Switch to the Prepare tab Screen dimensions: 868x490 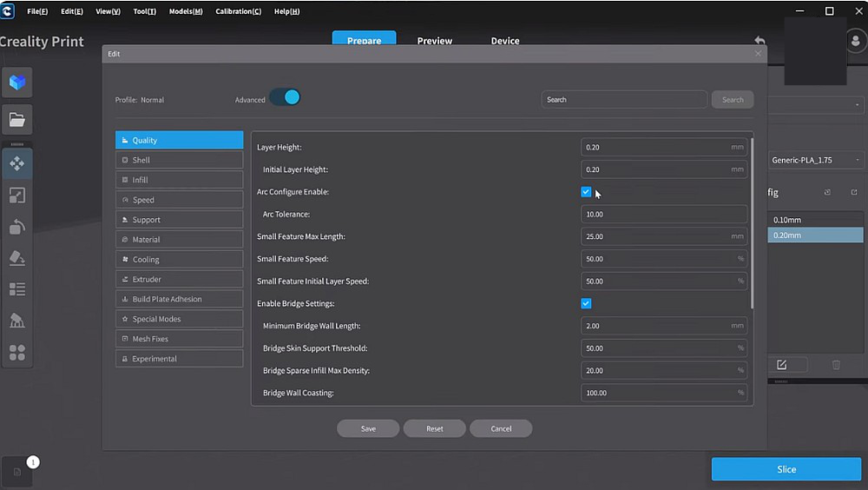pyautogui.click(x=365, y=39)
